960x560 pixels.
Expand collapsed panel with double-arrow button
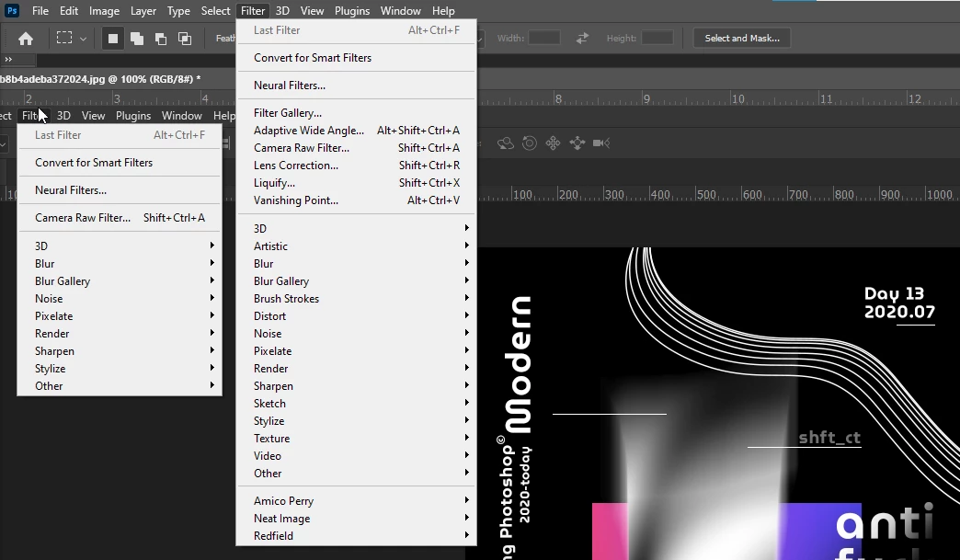8,60
